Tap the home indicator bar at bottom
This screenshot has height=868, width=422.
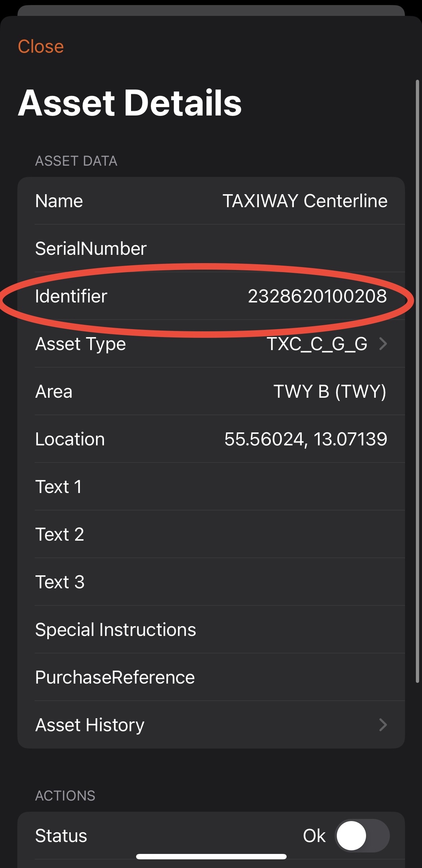pyautogui.click(x=211, y=856)
